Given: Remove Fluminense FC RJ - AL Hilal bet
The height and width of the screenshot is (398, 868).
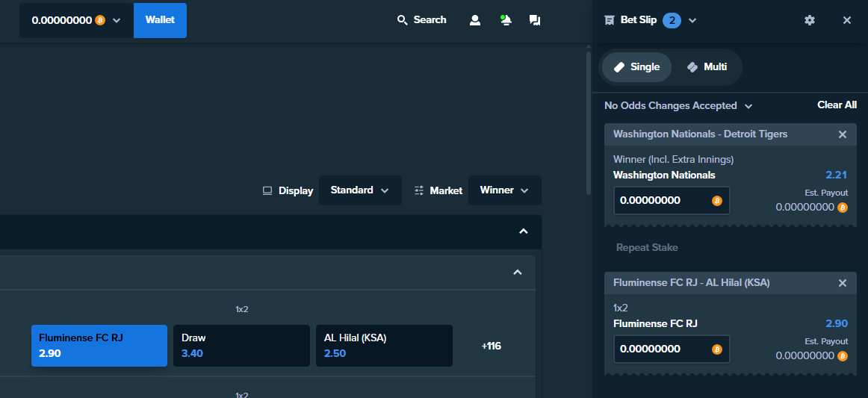Looking at the screenshot, I should 843,283.
